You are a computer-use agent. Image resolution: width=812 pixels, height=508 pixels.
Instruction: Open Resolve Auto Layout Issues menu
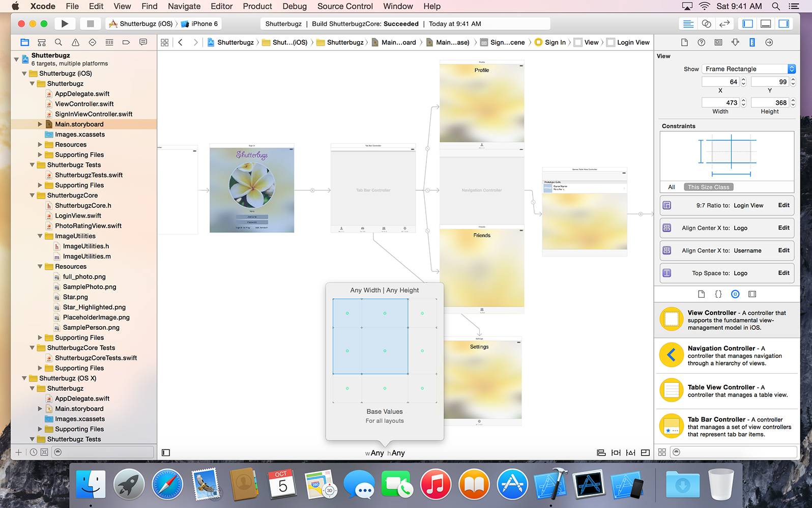pos(630,453)
